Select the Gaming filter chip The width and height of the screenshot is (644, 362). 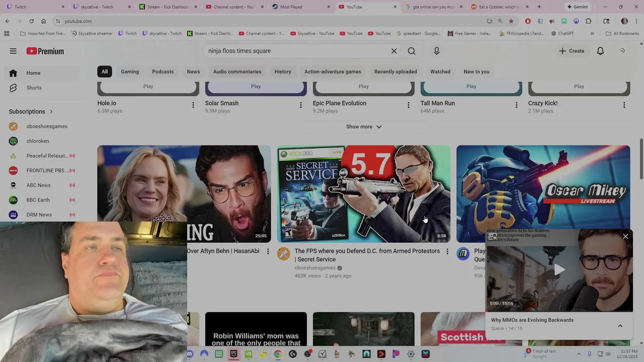click(x=130, y=71)
